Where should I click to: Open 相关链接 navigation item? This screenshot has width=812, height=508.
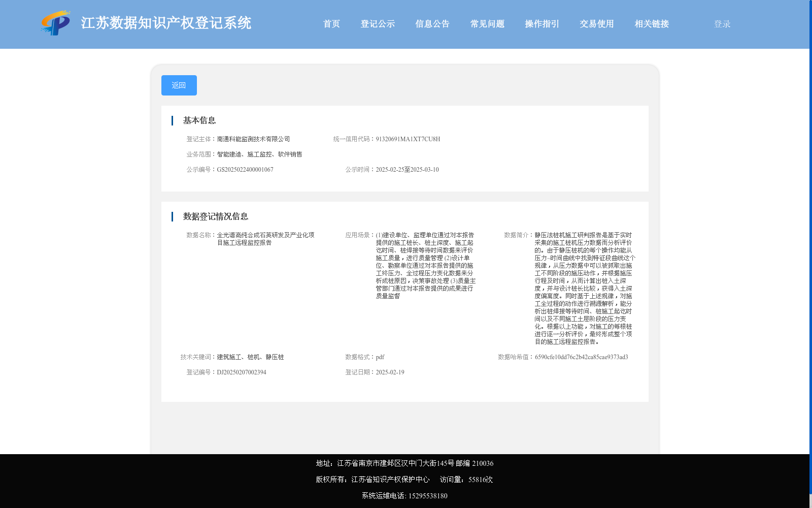tap(652, 24)
